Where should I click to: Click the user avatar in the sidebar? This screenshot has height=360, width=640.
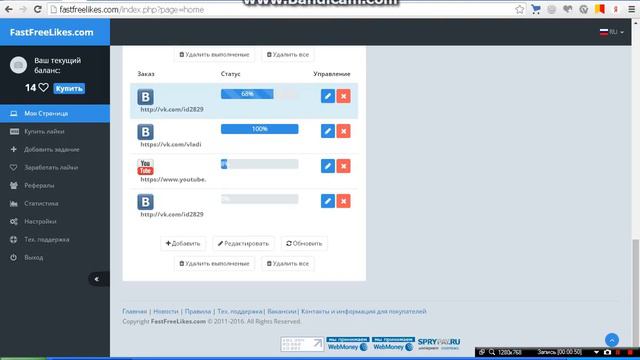18,65
